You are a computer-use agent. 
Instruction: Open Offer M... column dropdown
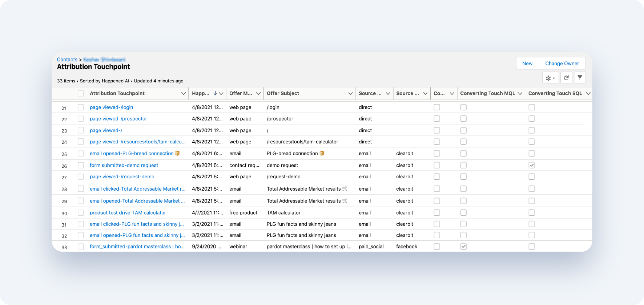point(258,93)
